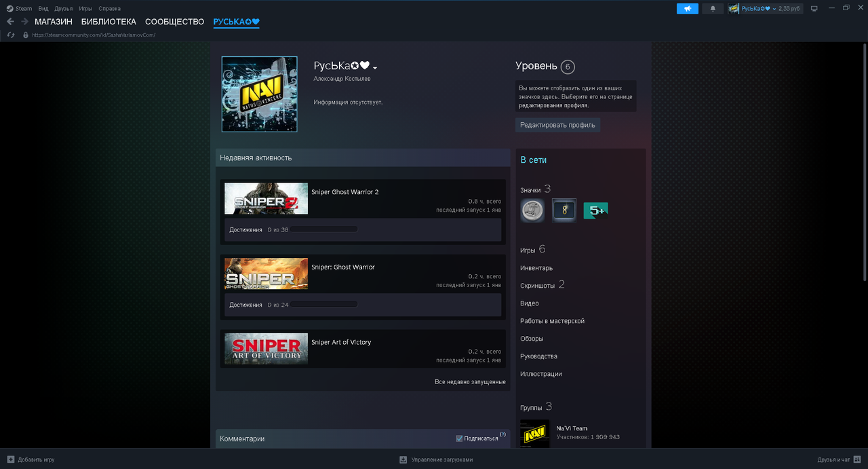Click the Sniper Ghost Warrior 2 game banner
868x469 pixels.
click(x=266, y=199)
